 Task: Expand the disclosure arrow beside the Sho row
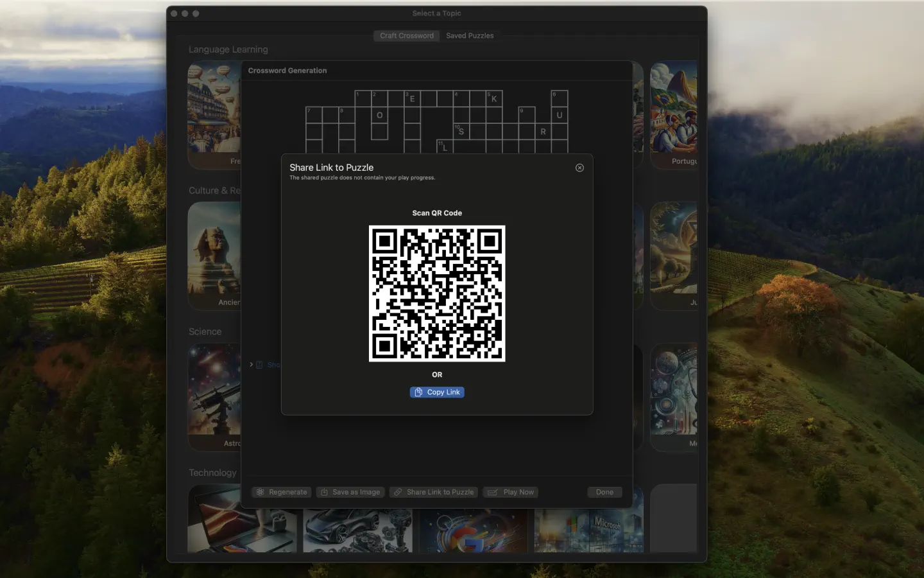251,364
